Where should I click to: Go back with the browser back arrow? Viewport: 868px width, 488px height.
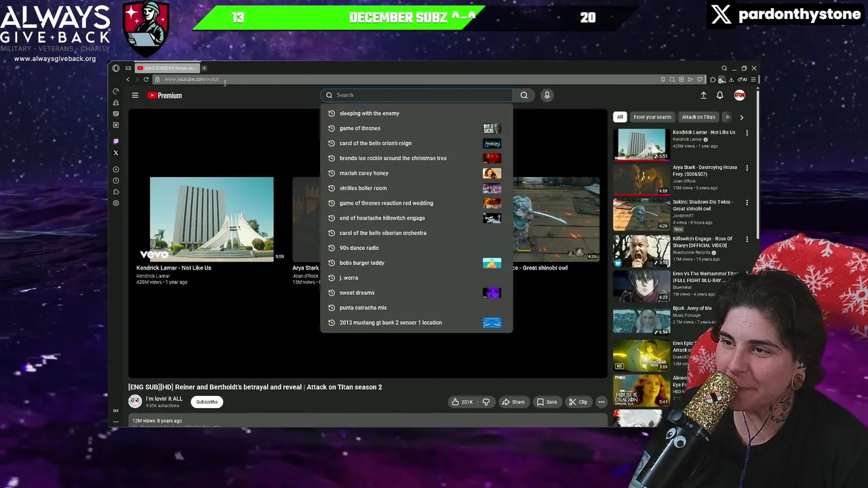tap(128, 79)
